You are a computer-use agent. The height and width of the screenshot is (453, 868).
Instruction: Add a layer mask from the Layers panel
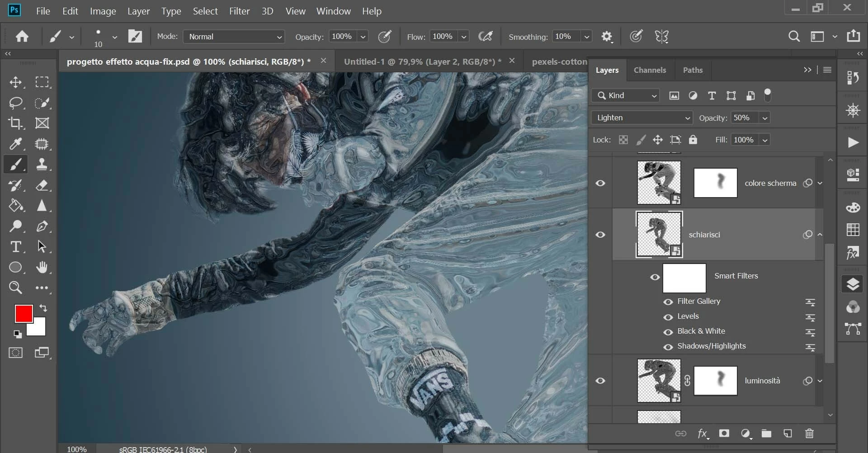coord(724,434)
